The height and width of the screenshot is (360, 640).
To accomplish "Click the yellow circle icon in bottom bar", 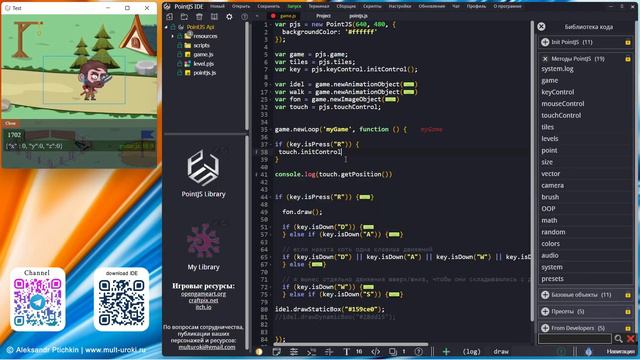I will (259, 351).
